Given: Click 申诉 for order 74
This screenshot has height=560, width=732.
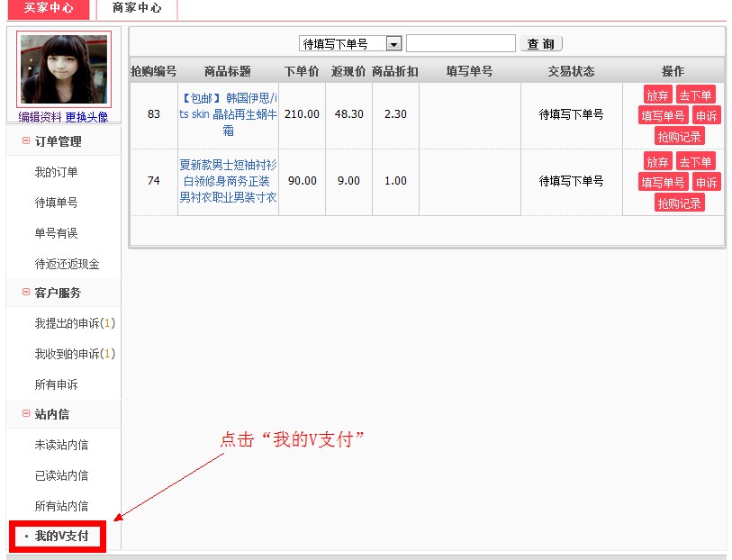Looking at the screenshot, I should 706,183.
